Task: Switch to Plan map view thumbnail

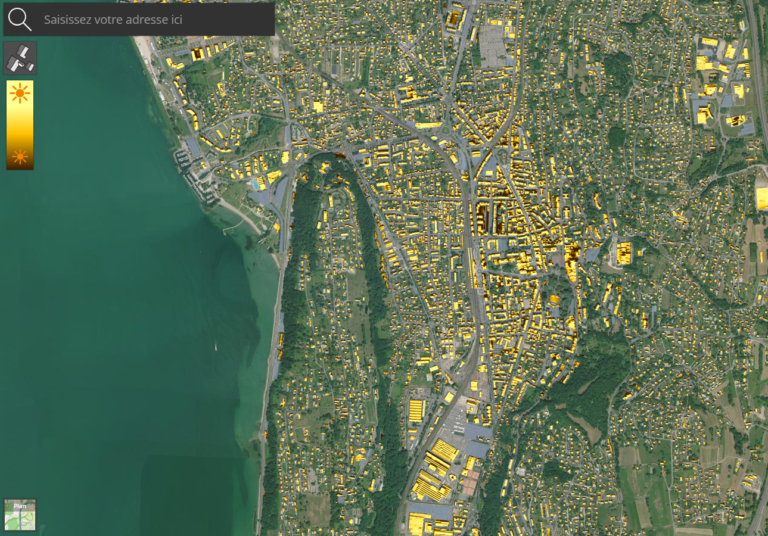Action: [x=20, y=514]
